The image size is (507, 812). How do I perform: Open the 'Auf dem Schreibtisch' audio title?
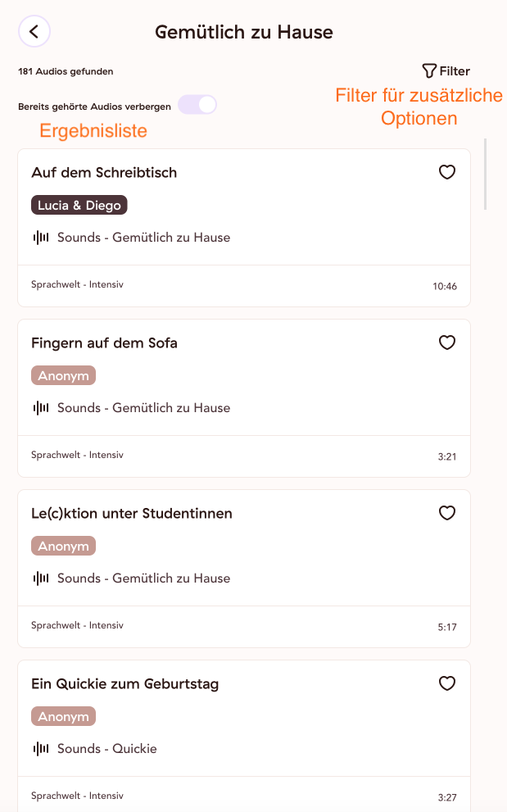point(104,172)
